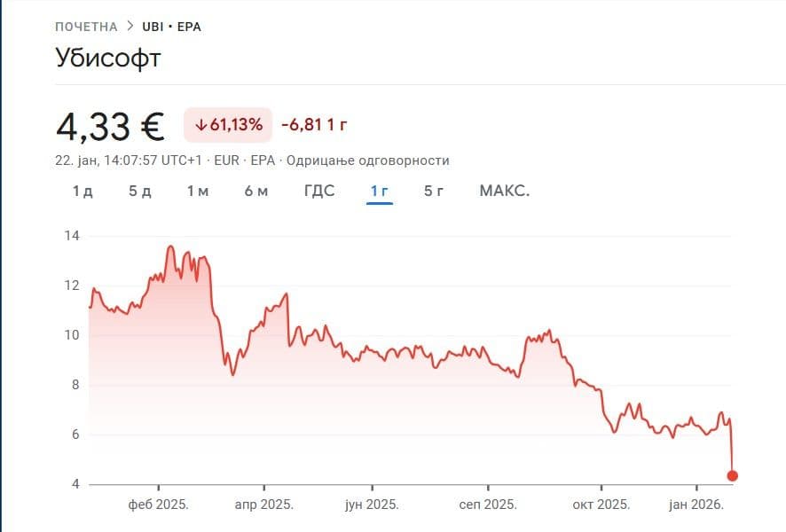Click the Убисофт company title

tap(108, 58)
